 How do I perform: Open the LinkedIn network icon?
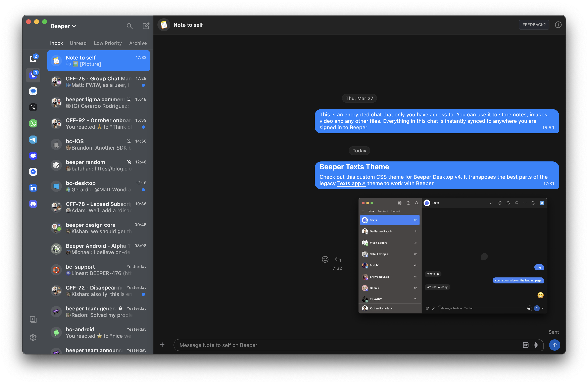tap(33, 188)
